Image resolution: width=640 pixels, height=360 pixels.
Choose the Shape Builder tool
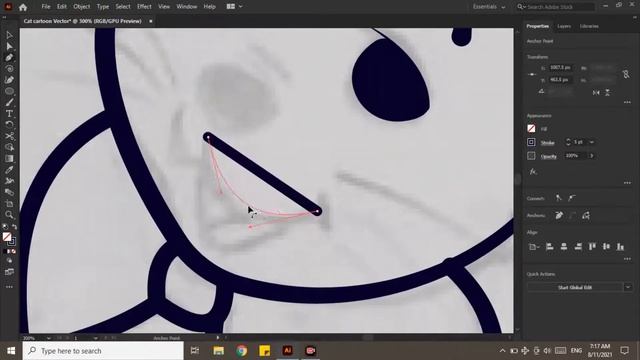tap(9, 147)
